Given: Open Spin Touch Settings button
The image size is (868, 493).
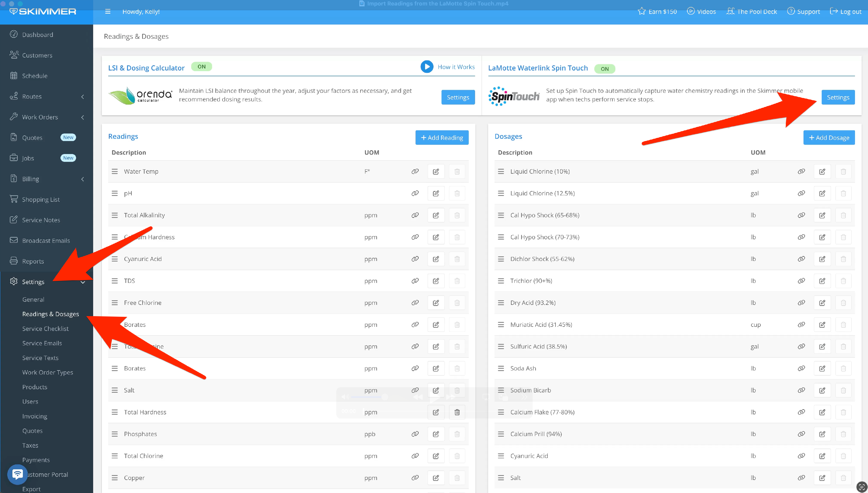Looking at the screenshot, I should 838,97.
